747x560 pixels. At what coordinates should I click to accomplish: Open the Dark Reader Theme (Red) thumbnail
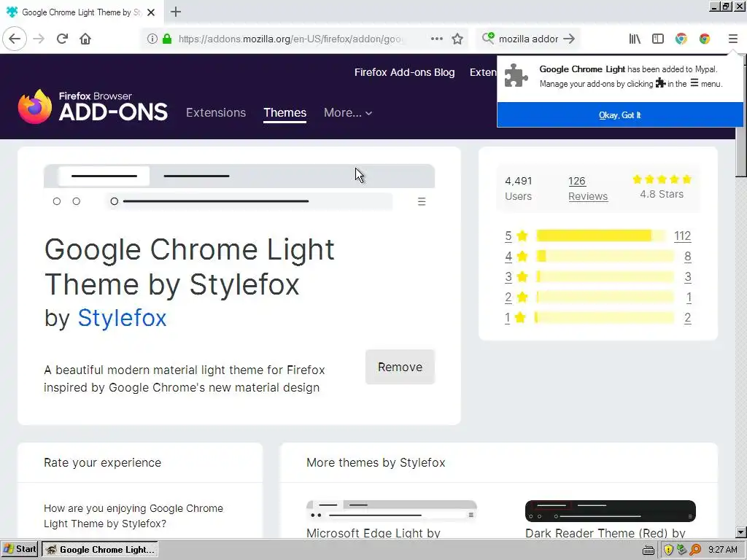(611, 511)
